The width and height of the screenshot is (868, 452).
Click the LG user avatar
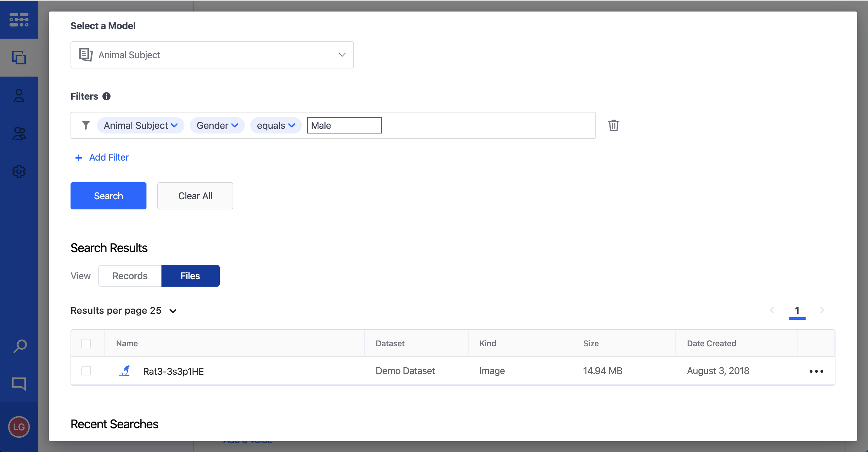coord(19,427)
